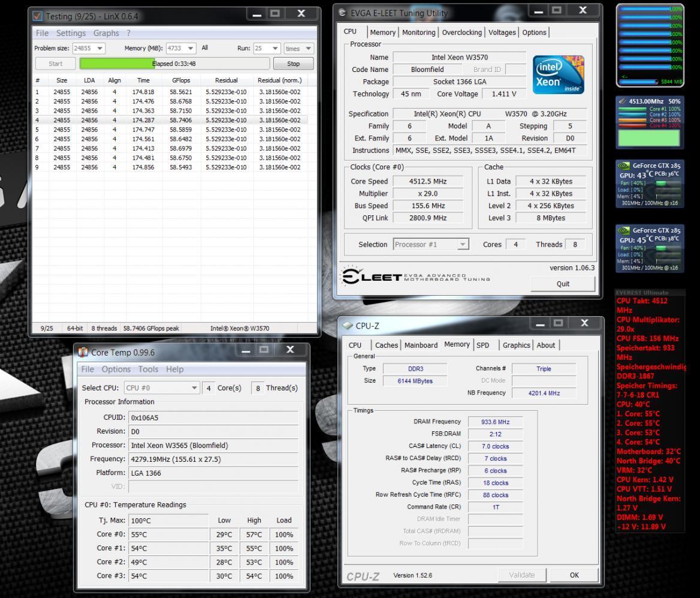700x598 pixels.
Task: Open the File menu in Core Temp
Action: (x=87, y=369)
